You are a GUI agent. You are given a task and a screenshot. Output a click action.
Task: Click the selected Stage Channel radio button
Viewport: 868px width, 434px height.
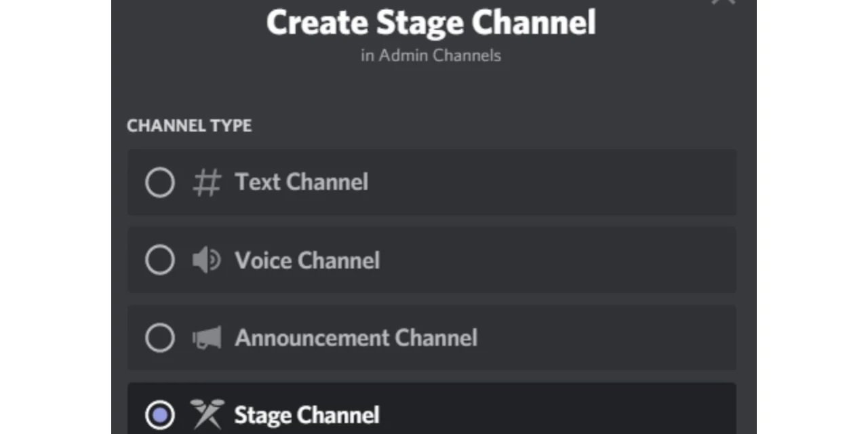coord(160,415)
